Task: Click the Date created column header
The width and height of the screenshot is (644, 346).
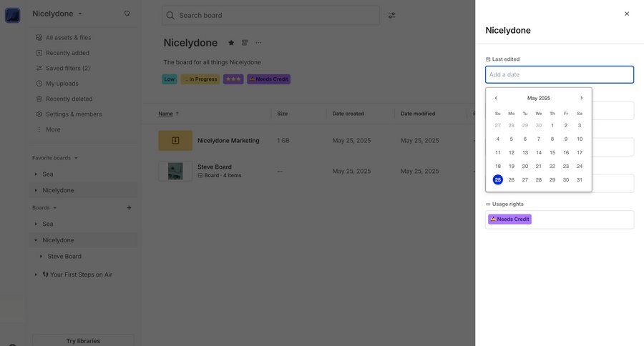Action: point(348,114)
